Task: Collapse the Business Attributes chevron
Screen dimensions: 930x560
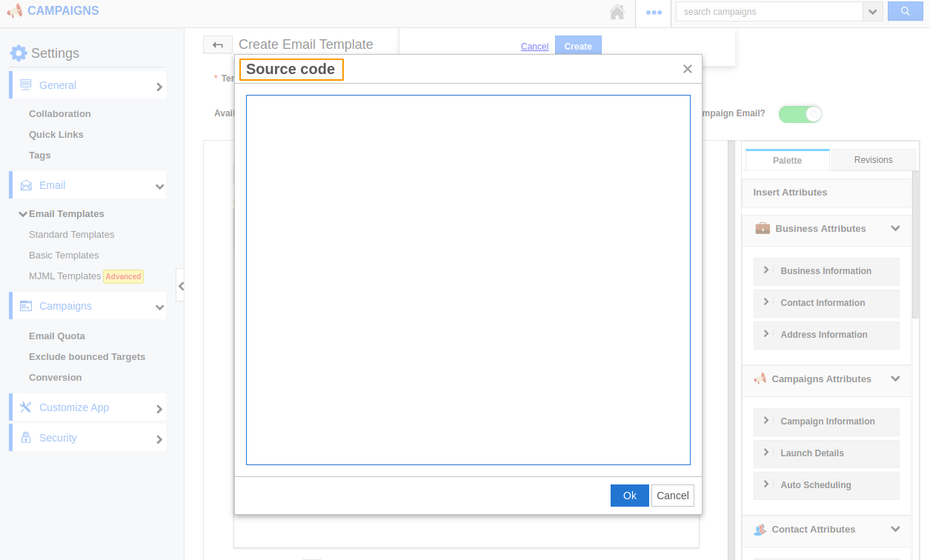Action: 895,228
